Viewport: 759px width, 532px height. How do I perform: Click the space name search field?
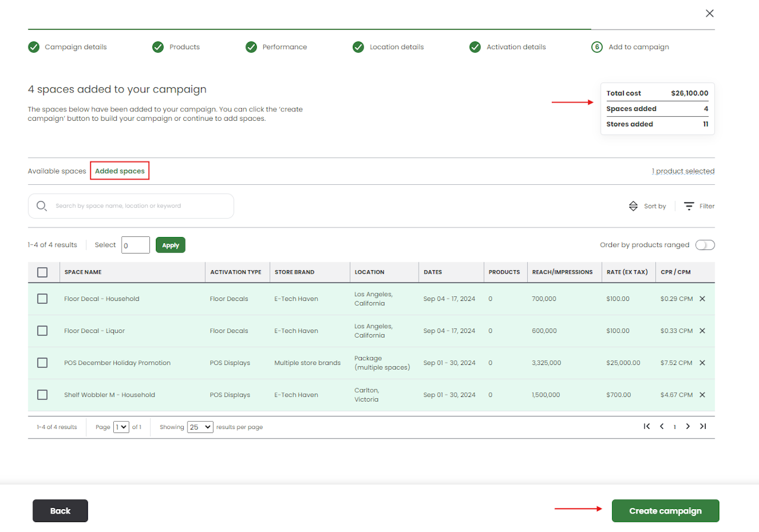tap(139, 206)
